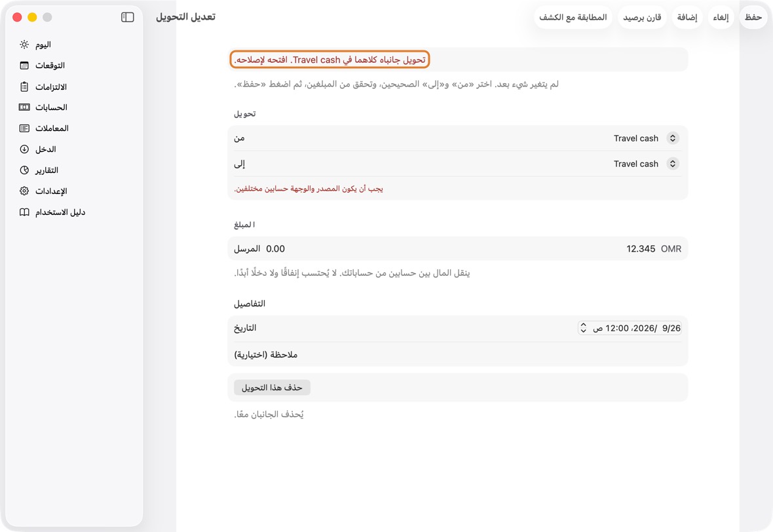Click the sun icon next to اليوم
Viewport: 773px width, 532px height.
(x=24, y=45)
